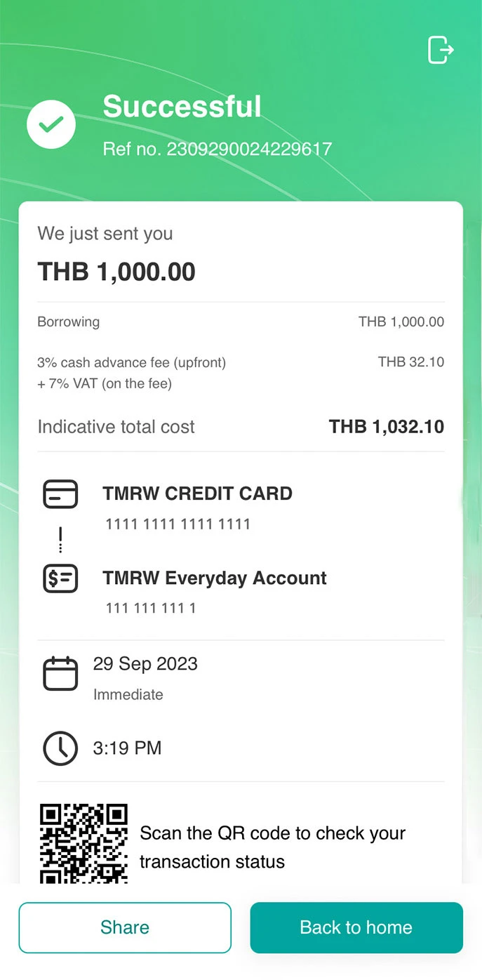Click the Everyday Account dollar icon
This screenshot has width=482, height=980.
pos(60,578)
